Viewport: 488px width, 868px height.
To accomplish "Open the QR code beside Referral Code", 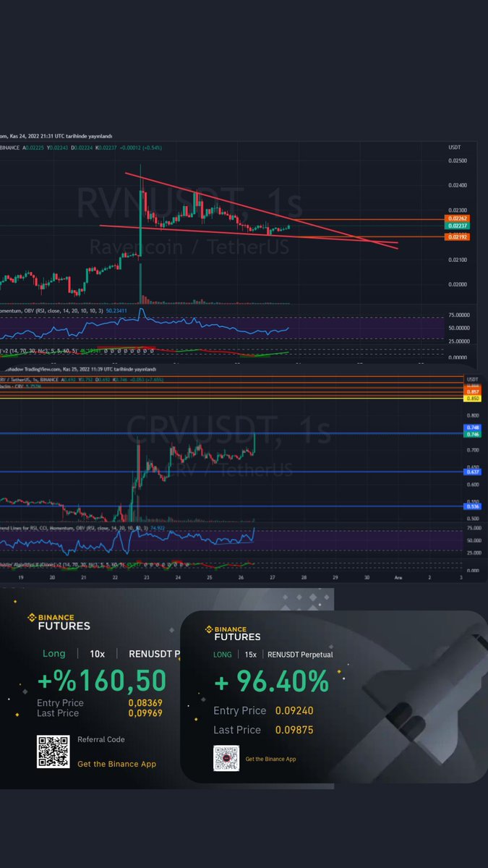I will coord(53,752).
